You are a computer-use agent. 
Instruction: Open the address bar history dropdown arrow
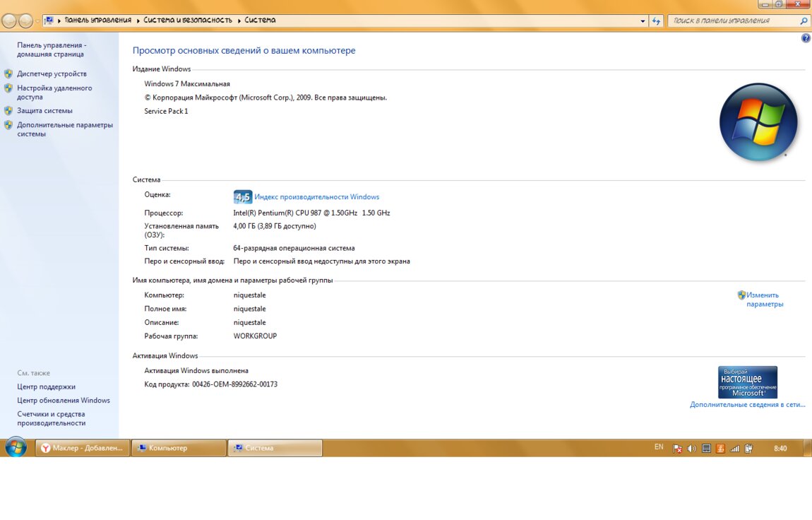(643, 21)
